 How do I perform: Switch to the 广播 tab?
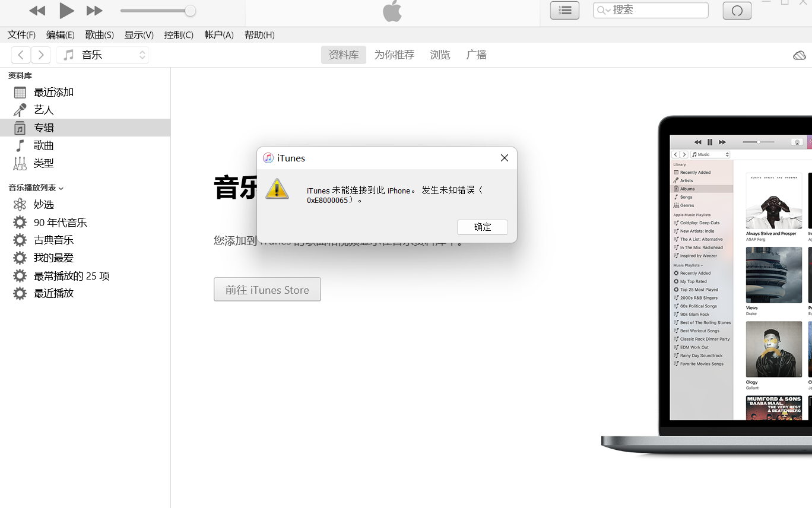coord(477,55)
